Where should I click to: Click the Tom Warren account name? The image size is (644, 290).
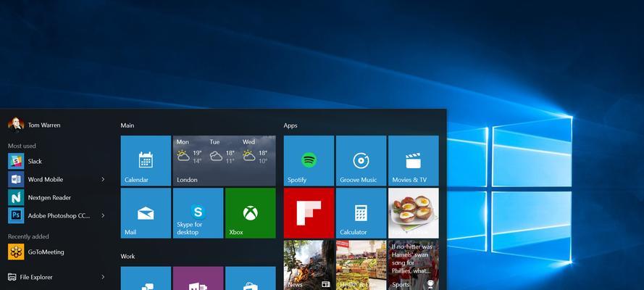(44, 125)
